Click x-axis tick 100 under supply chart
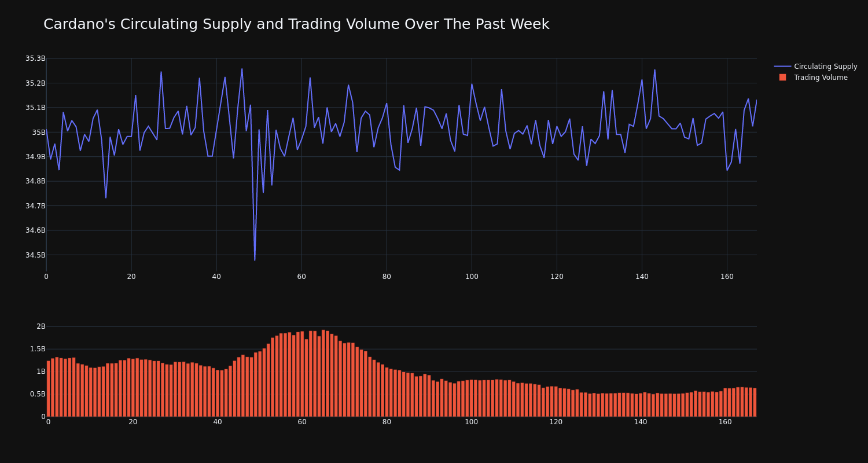The image size is (868, 463). tap(472, 277)
